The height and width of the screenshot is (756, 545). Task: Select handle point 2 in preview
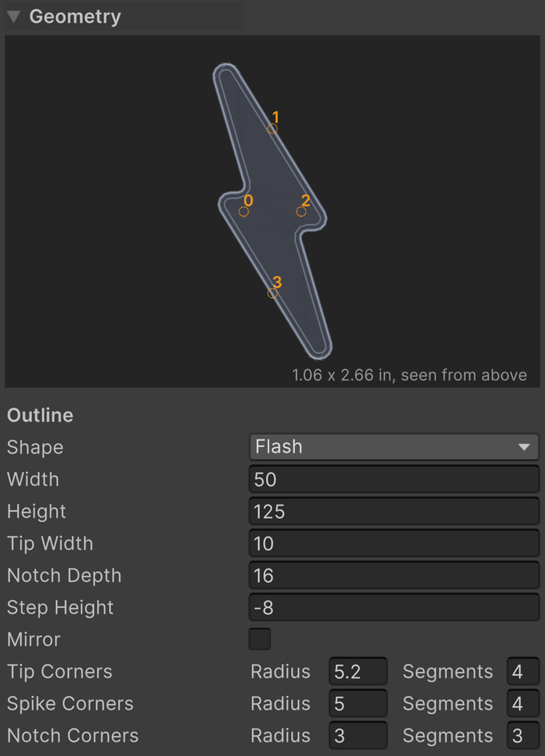tap(301, 211)
